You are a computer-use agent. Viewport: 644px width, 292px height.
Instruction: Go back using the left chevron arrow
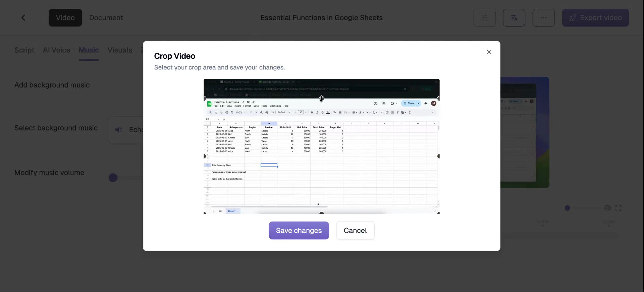coord(23,18)
